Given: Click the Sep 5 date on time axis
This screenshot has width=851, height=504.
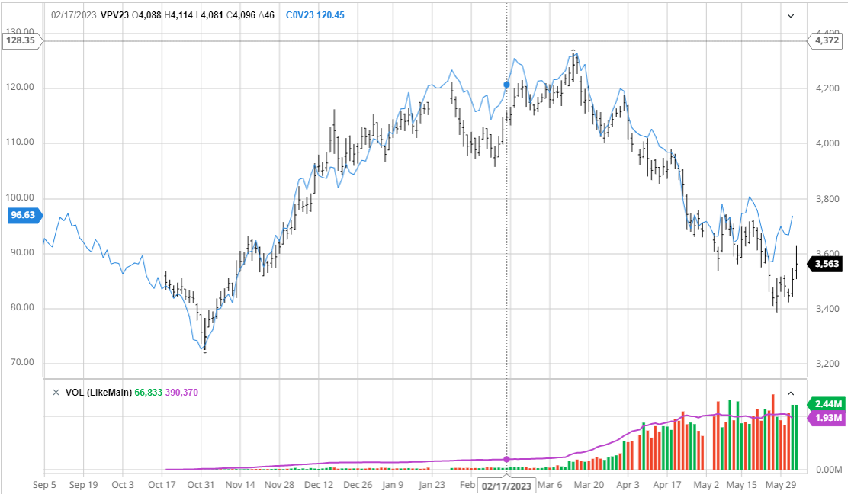Looking at the screenshot, I should (44, 485).
